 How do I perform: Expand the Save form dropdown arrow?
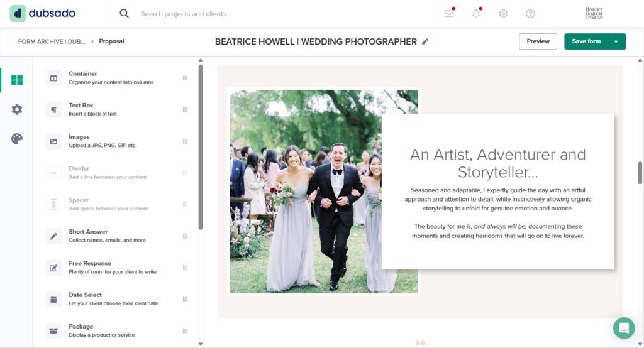[616, 41]
